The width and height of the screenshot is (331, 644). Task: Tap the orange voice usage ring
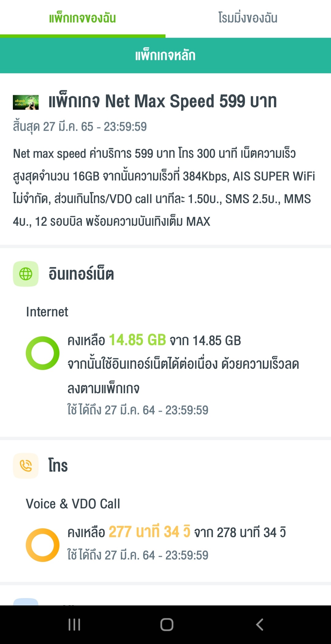pos(43,545)
